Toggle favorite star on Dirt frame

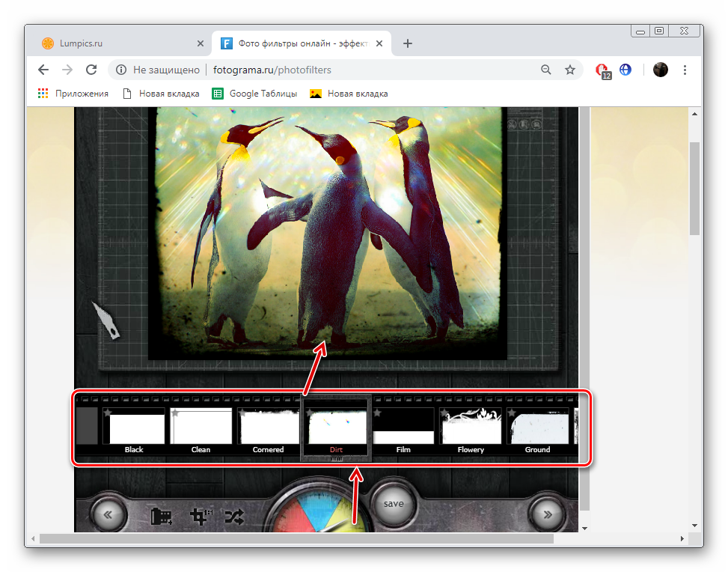(310, 413)
